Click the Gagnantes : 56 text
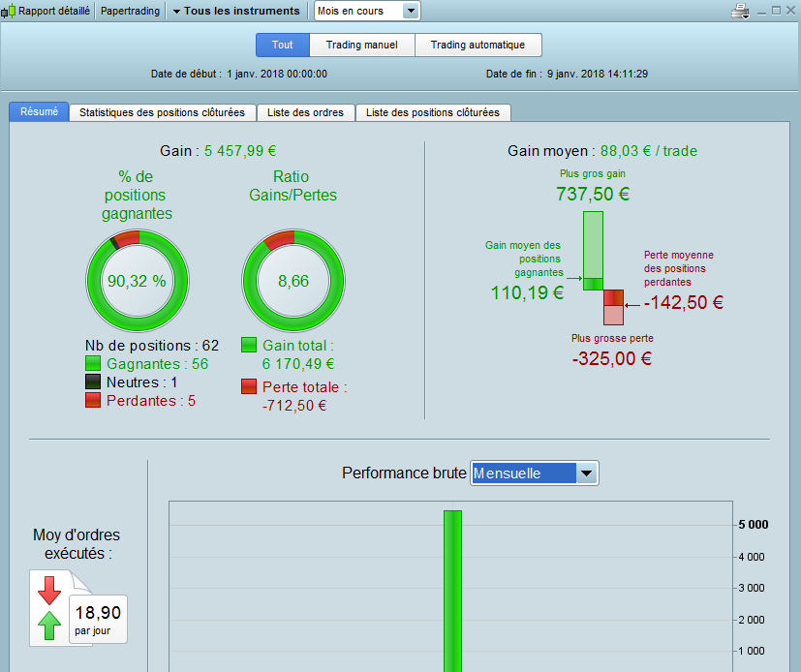The image size is (801, 672). (x=157, y=364)
